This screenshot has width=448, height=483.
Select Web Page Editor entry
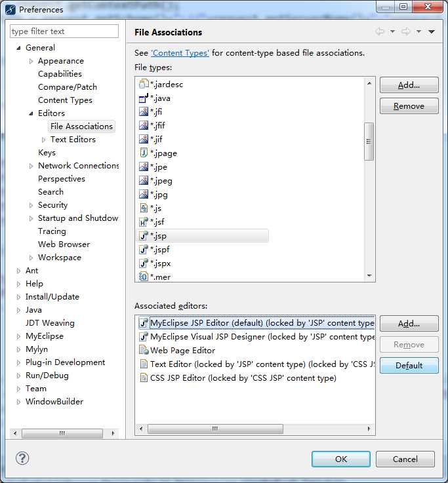click(x=182, y=350)
